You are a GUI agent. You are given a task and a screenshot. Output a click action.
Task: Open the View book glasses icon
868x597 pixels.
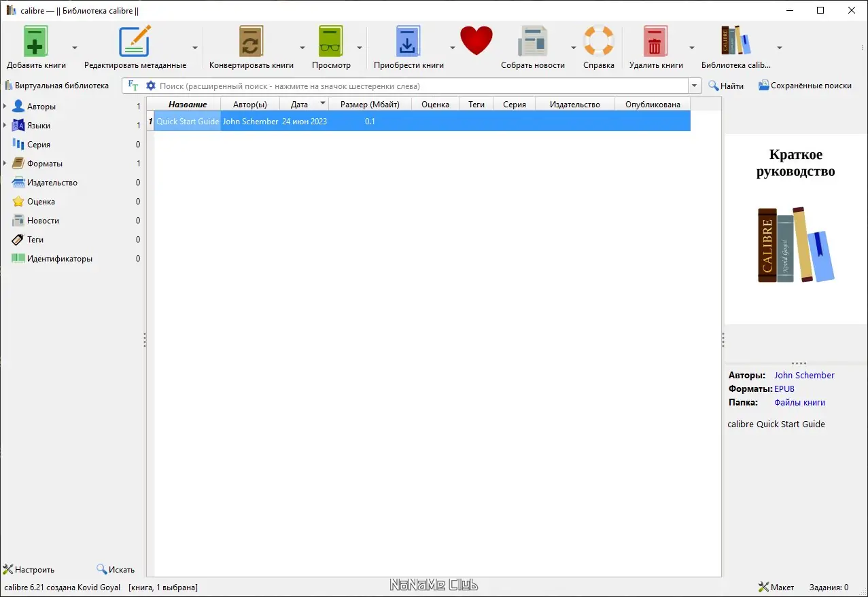(x=331, y=41)
